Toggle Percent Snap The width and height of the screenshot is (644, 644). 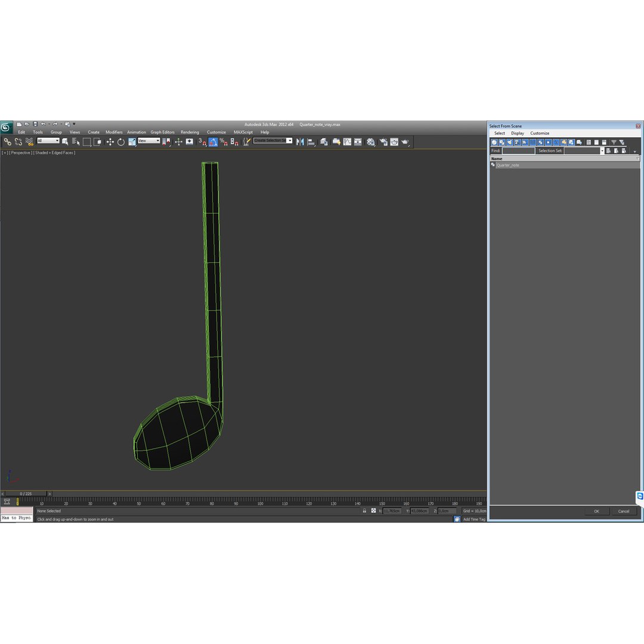(224, 142)
